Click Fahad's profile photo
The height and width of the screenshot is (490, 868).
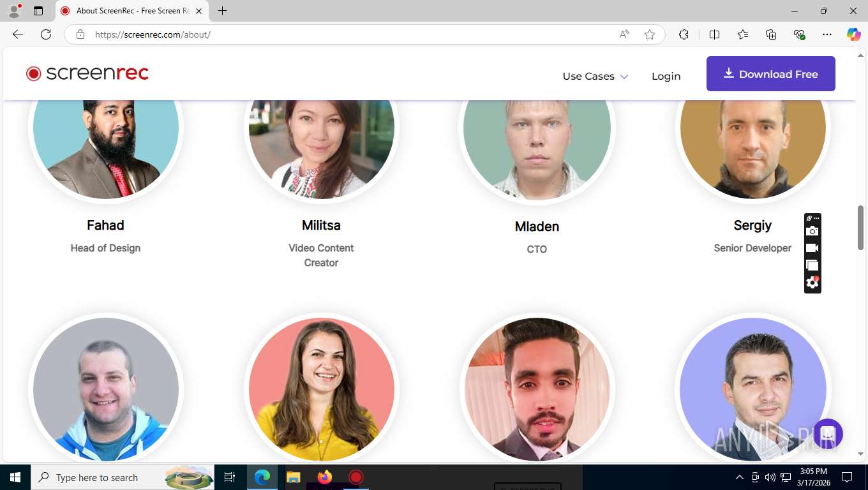(x=106, y=150)
